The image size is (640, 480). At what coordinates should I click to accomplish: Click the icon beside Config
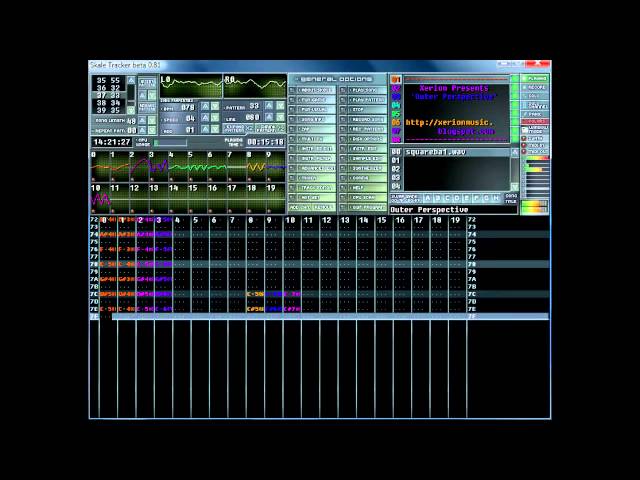(343, 178)
